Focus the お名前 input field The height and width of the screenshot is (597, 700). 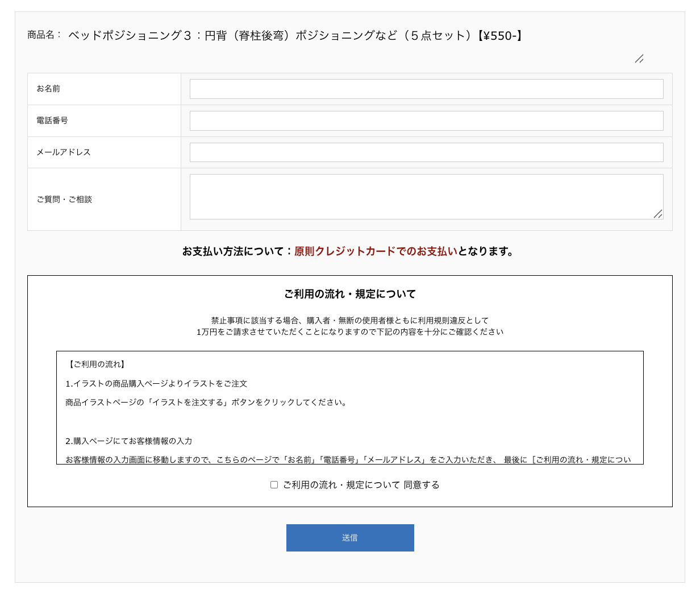pos(426,89)
